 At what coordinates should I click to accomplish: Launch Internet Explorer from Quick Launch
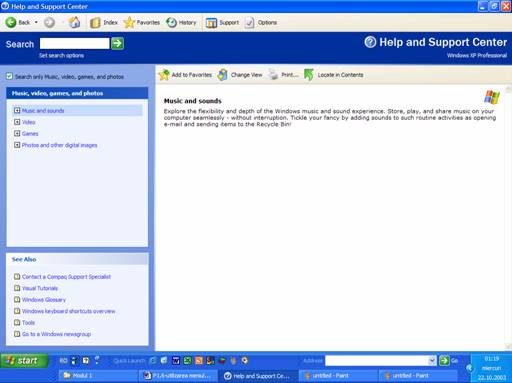pos(153,360)
